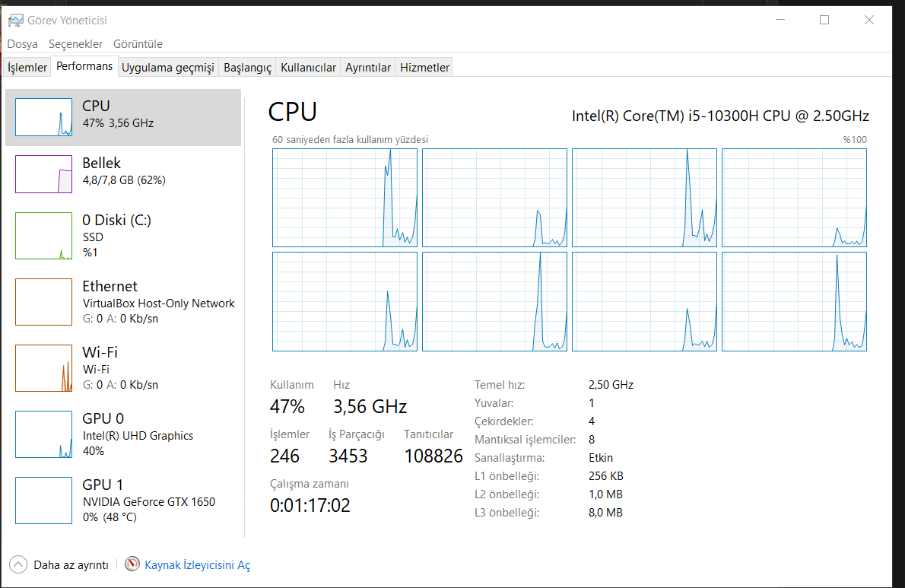Select the Ethernet mini graph thumbnail
This screenshot has width=905, height=588.
pyautogui.click(x=44, y=302)
